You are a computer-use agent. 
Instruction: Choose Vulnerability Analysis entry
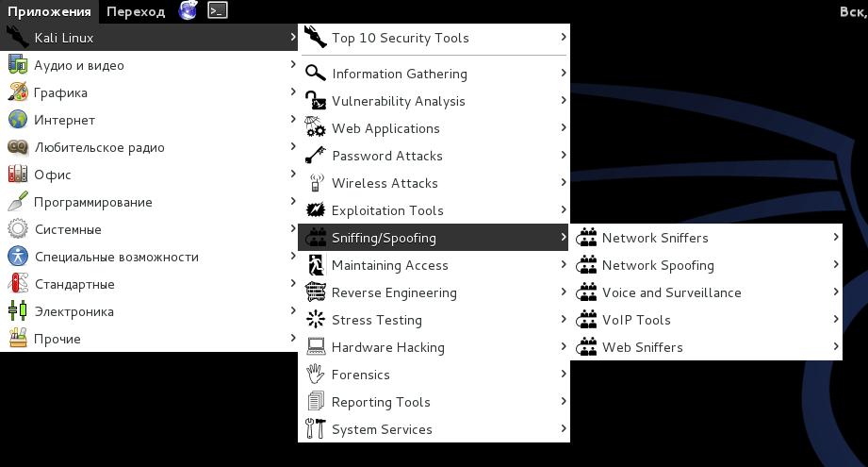(398, 101)
